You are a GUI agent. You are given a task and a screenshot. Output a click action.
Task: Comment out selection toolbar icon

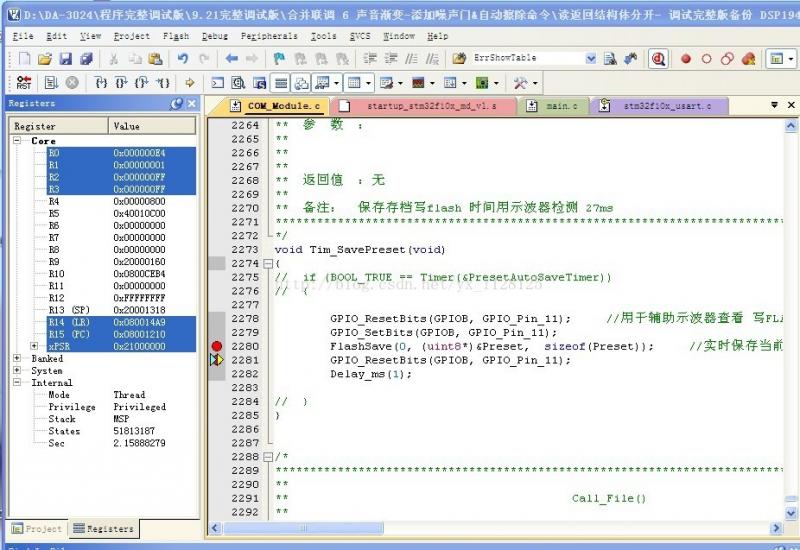tap(411, 59)
